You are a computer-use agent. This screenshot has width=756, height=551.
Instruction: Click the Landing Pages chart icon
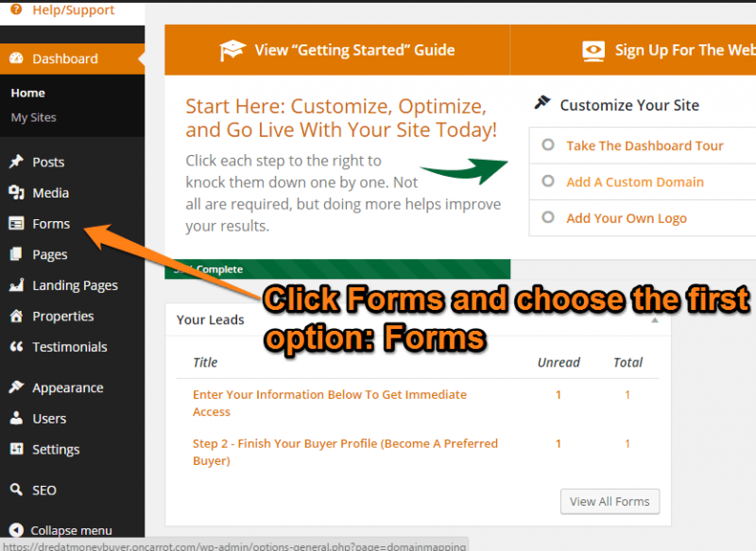click(x=16, y=284)
